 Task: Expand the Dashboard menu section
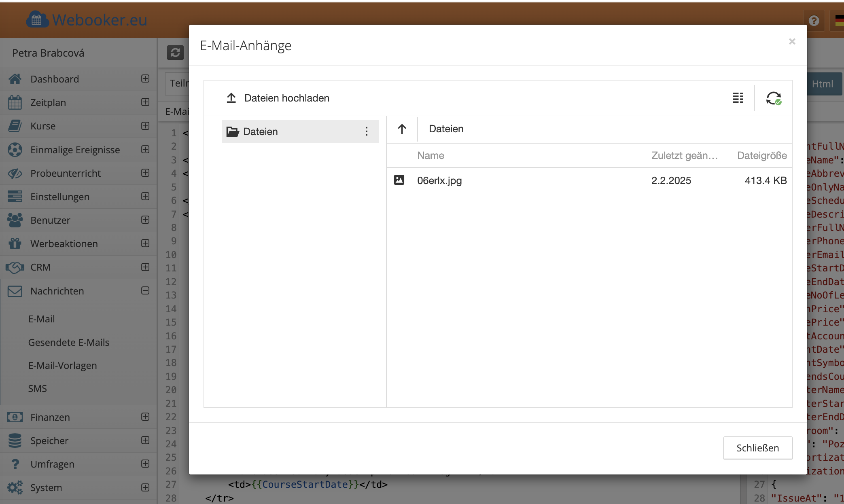tap(145, 79)
